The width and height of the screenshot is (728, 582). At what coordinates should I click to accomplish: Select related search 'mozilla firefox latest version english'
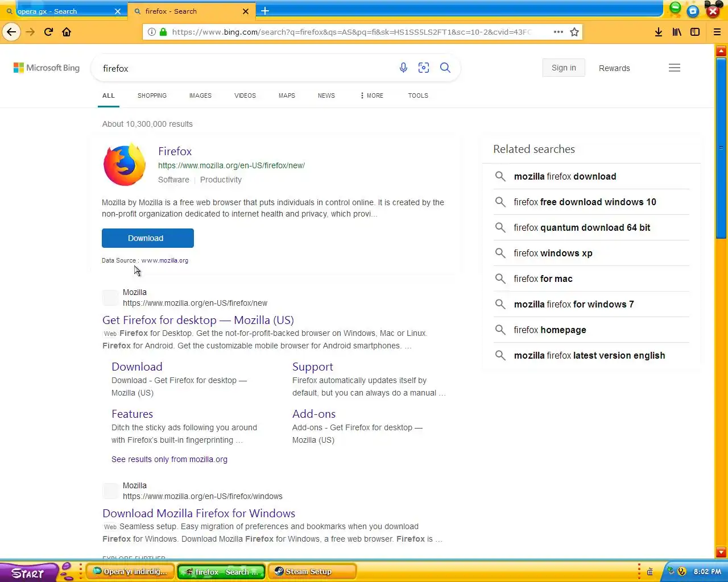pos(591,355)
